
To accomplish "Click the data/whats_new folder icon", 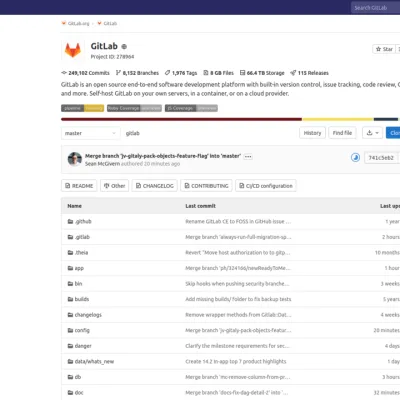I will pos(70,361).
